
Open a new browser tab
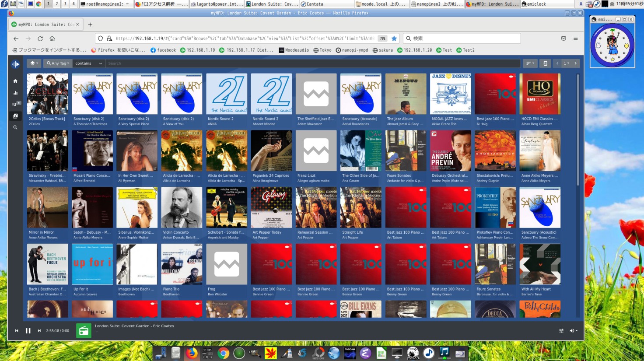[x=90, y=25]
